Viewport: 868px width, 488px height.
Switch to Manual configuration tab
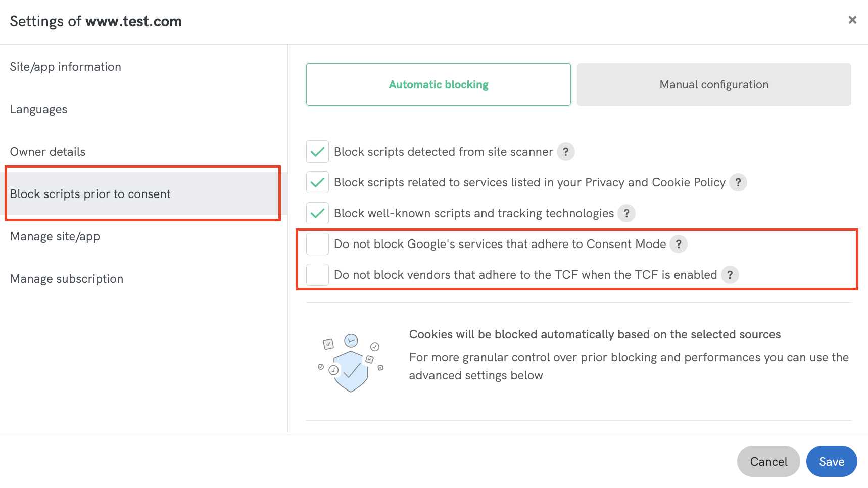[x=713, y=84]
